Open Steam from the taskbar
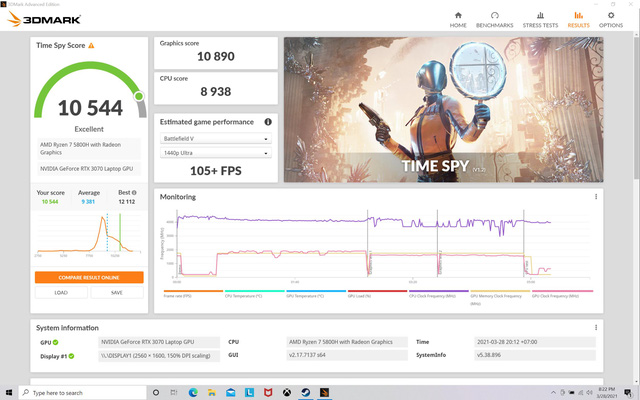Image resolution: width=640 pixels, height=400 pixels. (x=306, y=393)
